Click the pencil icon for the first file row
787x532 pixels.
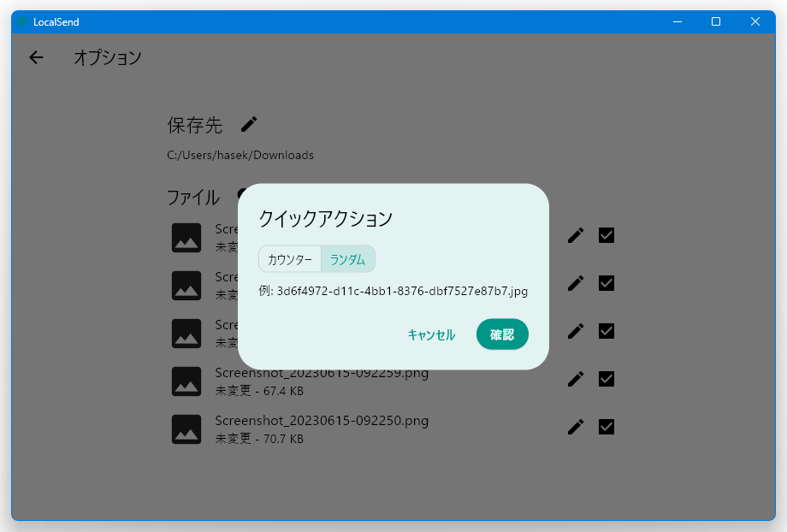(576, 235)
